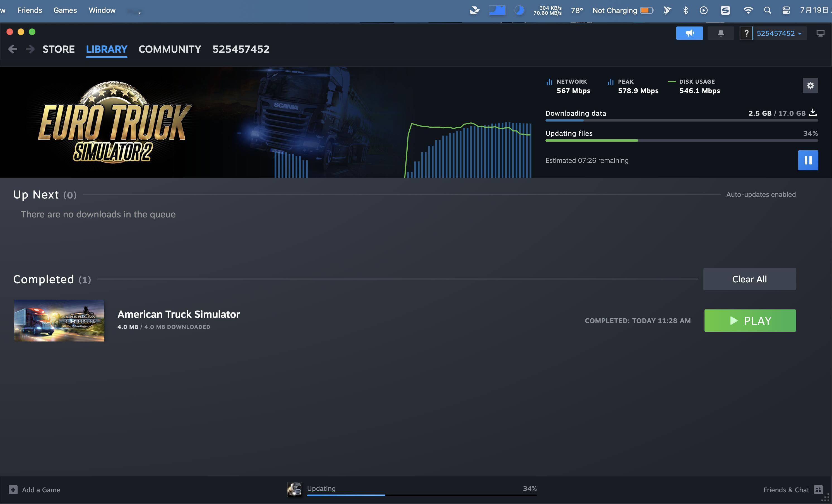Open the STORE tab

point(58,49)
